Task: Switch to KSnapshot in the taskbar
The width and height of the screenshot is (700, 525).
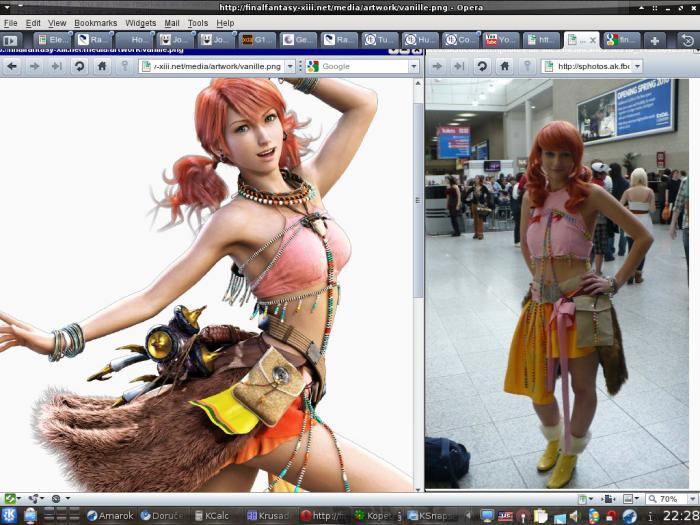Action: click(x=431, y=516)
